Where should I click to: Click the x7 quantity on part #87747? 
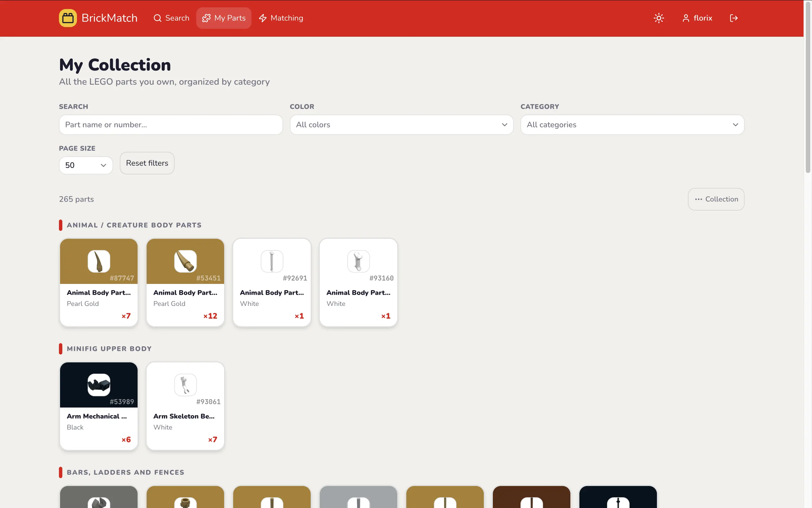pos(126,316)
